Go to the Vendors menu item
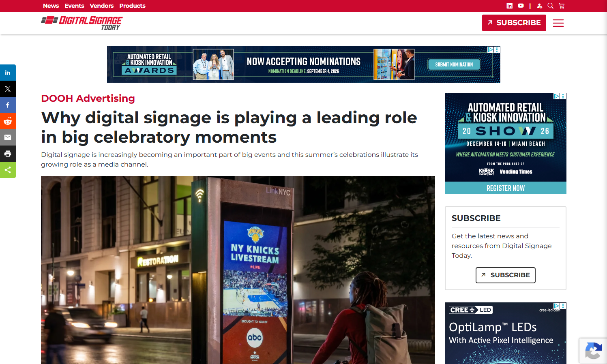607x364 pixels. 102,6
